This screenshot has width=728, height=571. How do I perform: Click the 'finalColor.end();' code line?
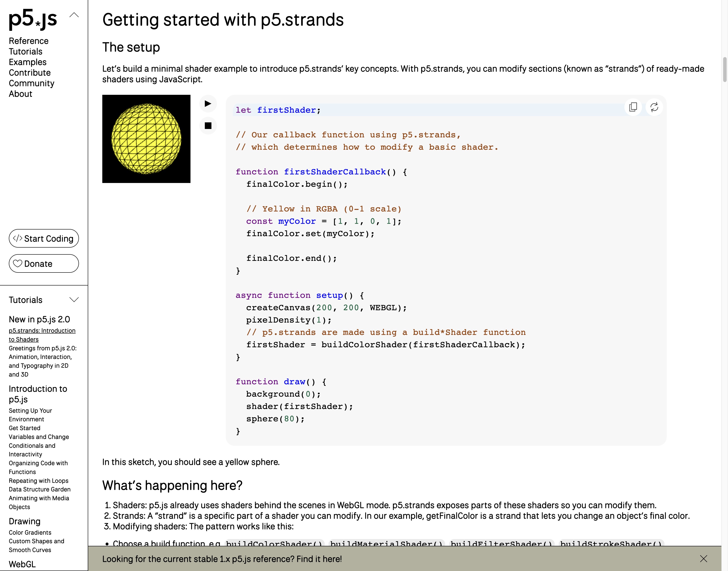coord(291,258)
